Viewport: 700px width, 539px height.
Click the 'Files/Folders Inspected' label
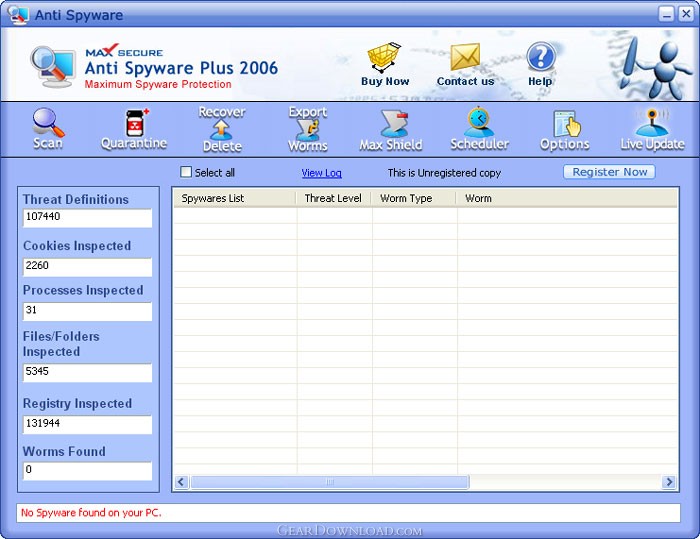(x=61, y=344)
